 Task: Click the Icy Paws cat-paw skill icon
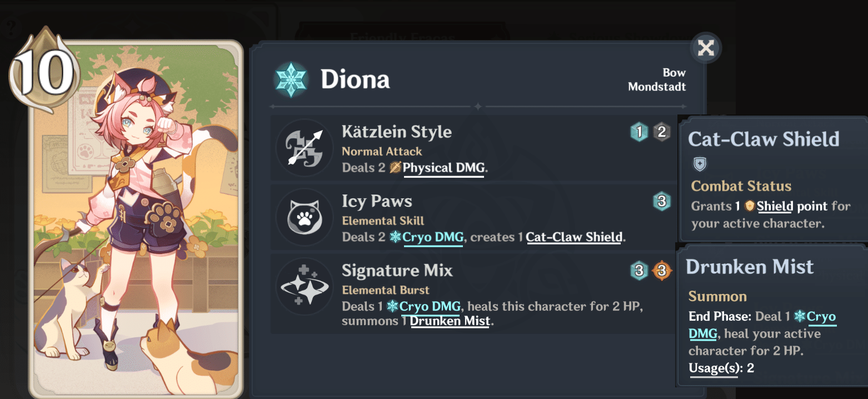coord(305,218)
